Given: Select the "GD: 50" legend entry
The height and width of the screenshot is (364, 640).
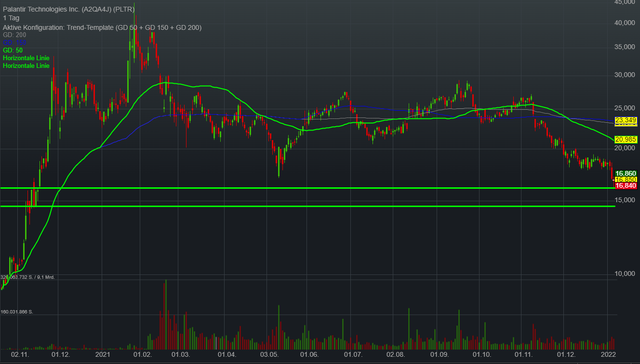Looking at the screenshot, I should 13,51.
